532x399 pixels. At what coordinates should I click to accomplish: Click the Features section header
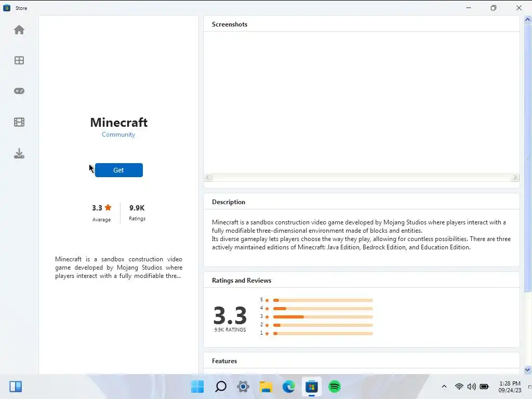point(224,361)
